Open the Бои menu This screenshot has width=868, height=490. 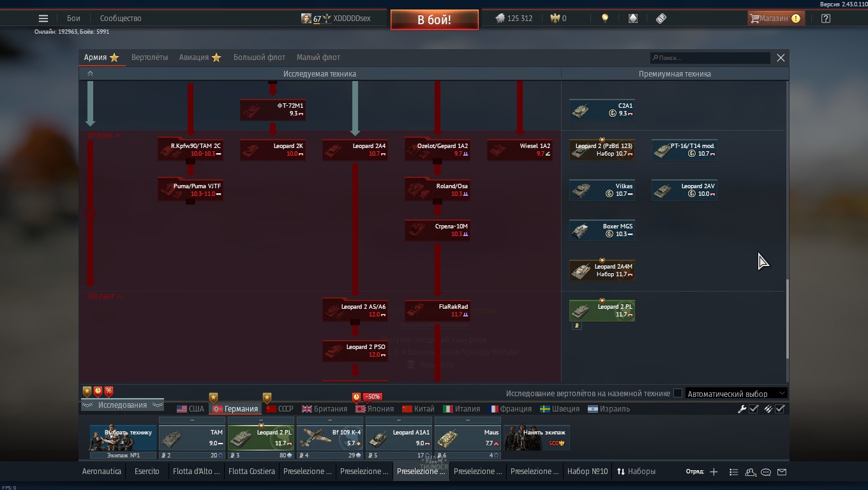tap(73, 19)
